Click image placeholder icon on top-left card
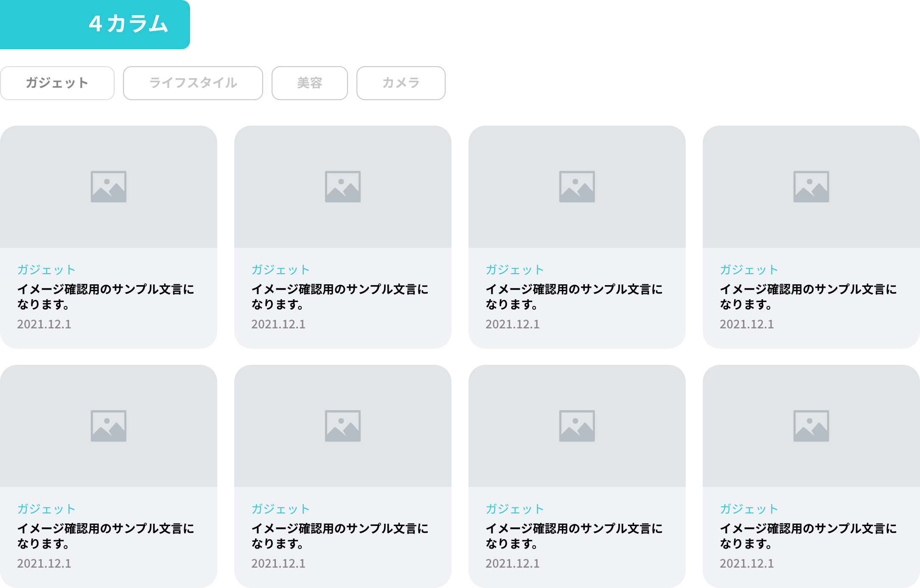 [108, 185]
